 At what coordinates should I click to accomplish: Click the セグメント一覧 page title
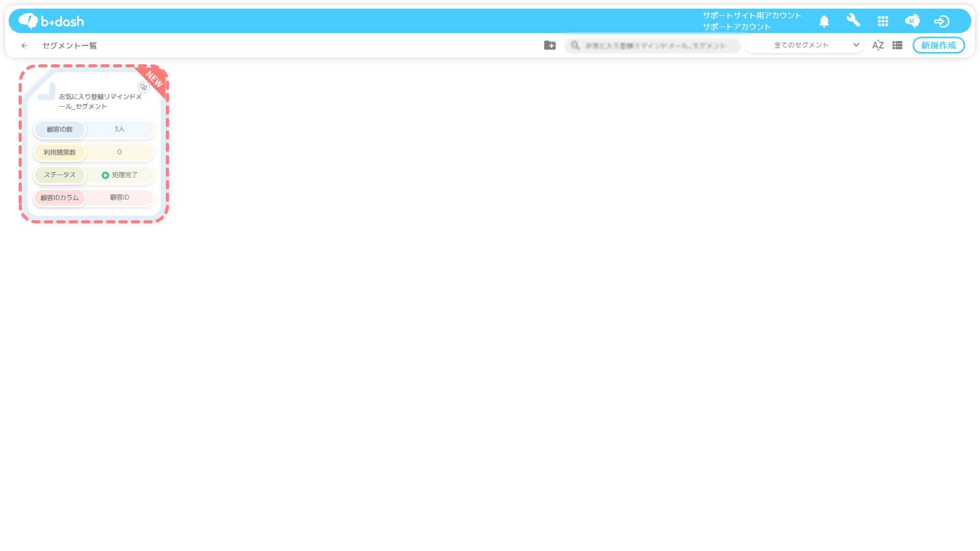click(x=69, y=46)
